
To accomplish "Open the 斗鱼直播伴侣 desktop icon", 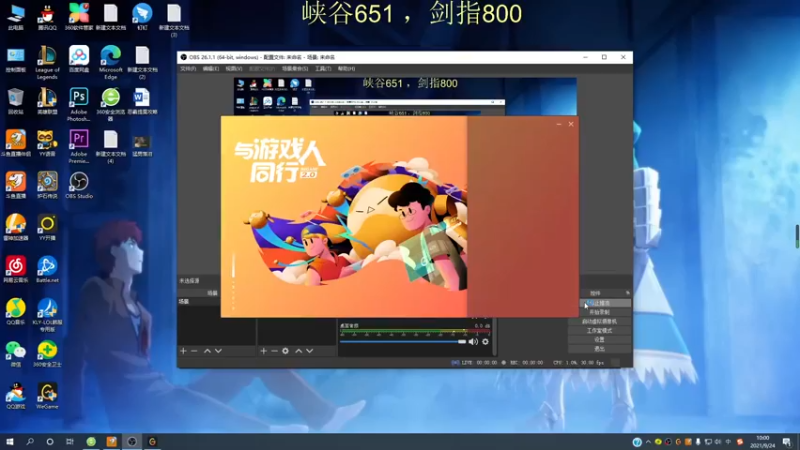I will click(x=15, y=143).
